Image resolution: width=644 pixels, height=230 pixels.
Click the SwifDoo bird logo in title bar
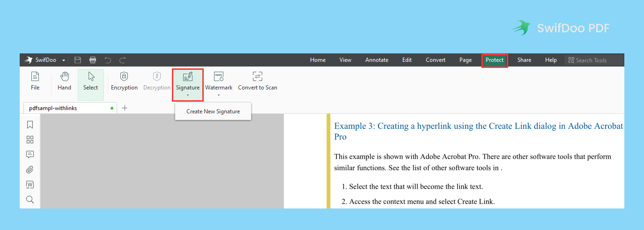(x=29, y=60)
